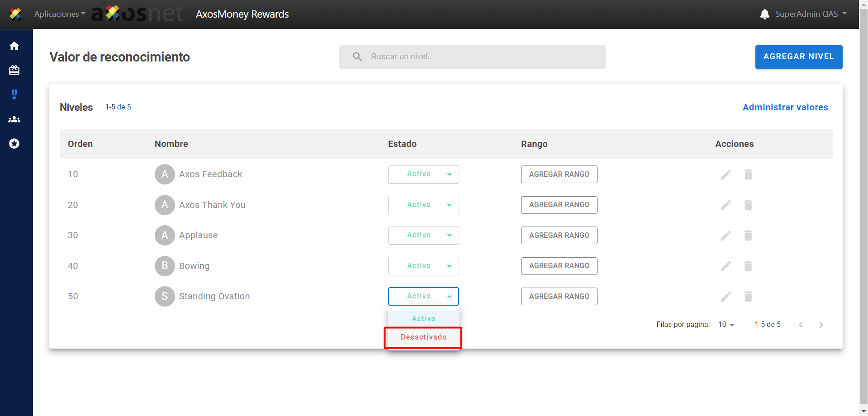Expand the Aplicaciones menu

coord(59,14)
